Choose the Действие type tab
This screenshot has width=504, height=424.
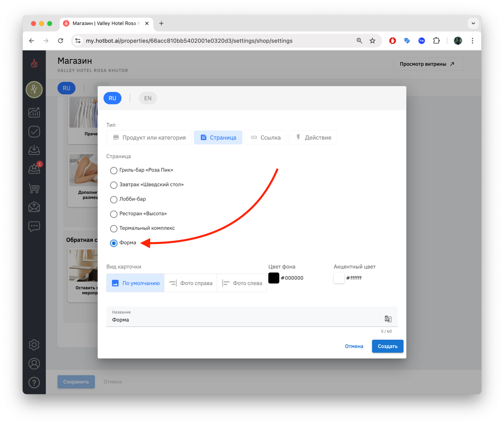click(x=313, y=137)
